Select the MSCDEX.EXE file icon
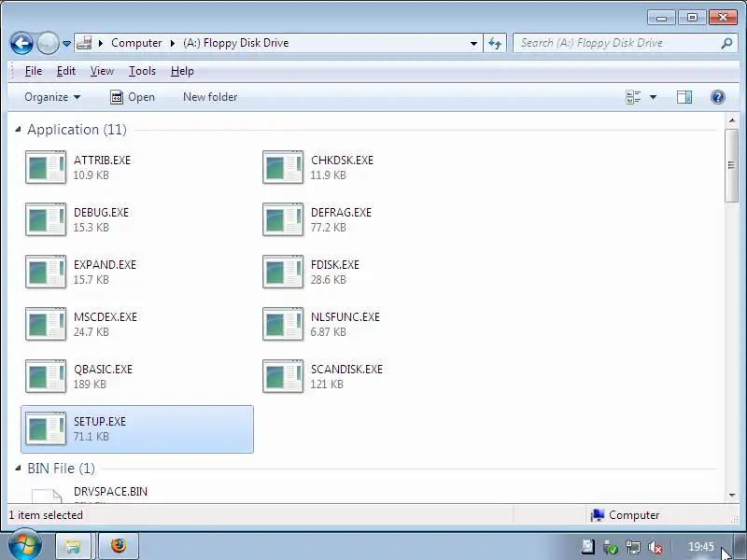Image resolution: width=747 pixels, height=560 pixels. [x=46, y=324]
